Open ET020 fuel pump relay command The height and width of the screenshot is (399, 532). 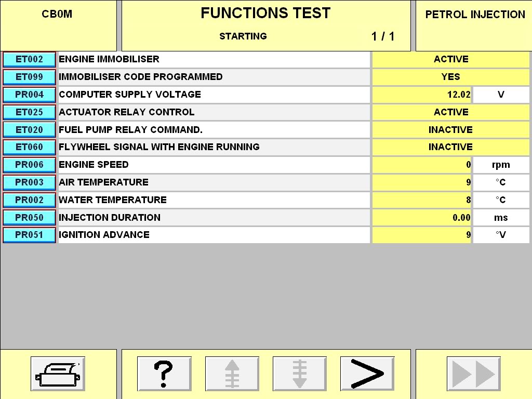[x=29, y=130]
